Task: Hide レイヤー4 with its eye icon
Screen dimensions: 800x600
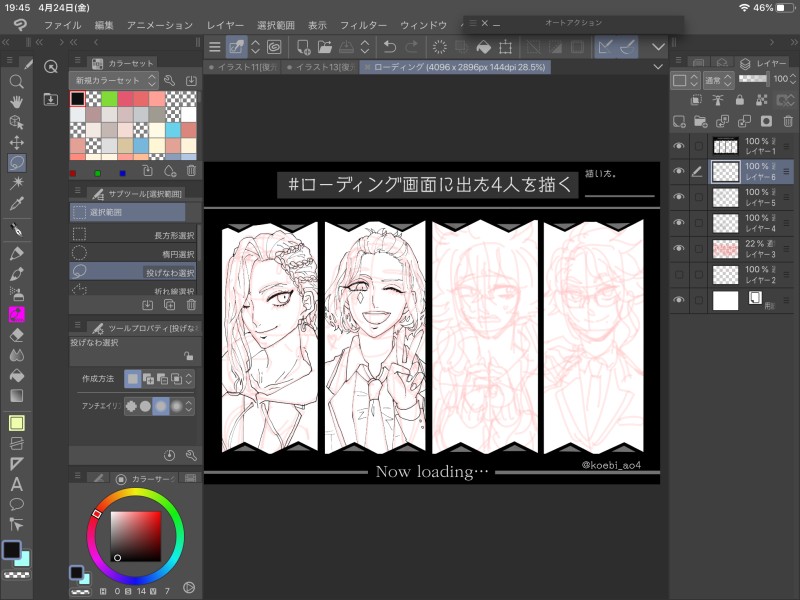Action: tap(679, 222)
